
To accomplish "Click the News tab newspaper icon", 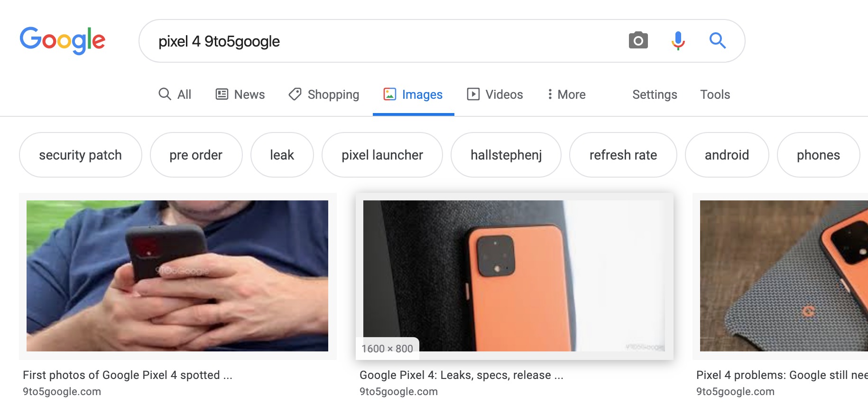I will click(x=221, y=94).
